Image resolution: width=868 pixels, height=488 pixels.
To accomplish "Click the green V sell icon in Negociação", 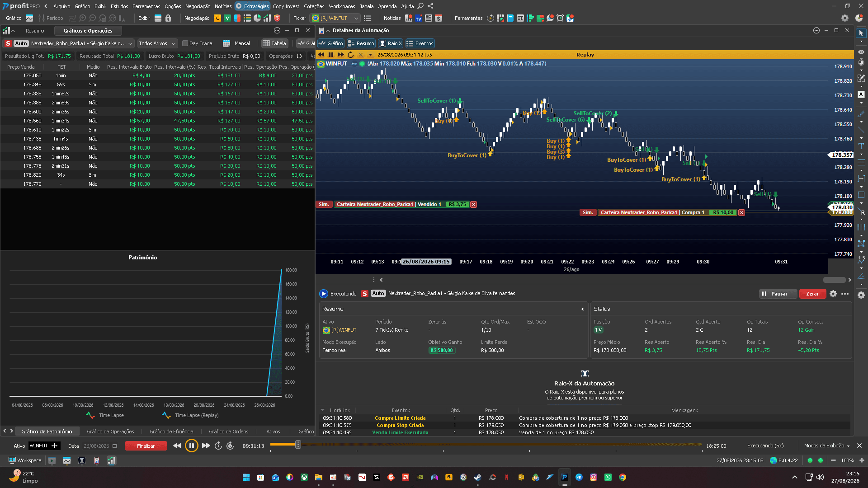I will 227,18.
